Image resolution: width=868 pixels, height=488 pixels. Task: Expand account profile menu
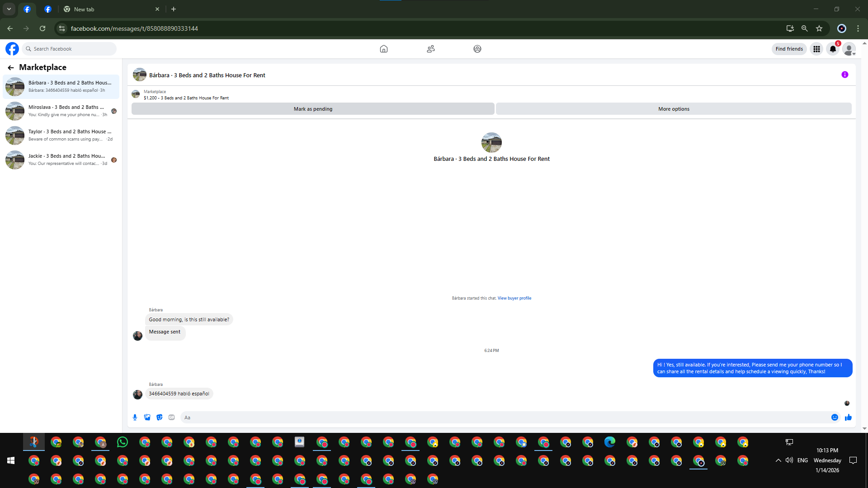(849, 49)
